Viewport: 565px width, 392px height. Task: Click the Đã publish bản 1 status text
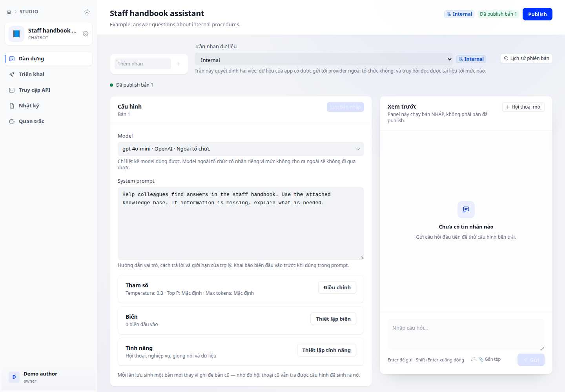point(135,85)
